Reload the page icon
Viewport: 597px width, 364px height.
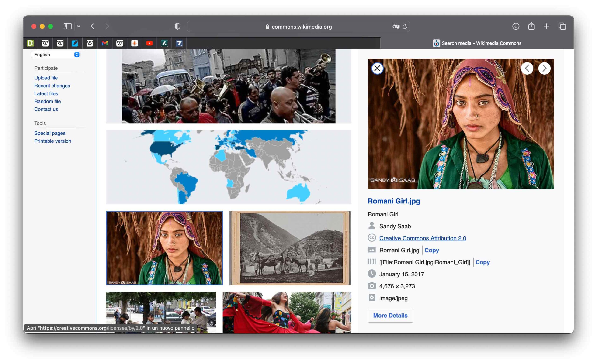[405, 26]
